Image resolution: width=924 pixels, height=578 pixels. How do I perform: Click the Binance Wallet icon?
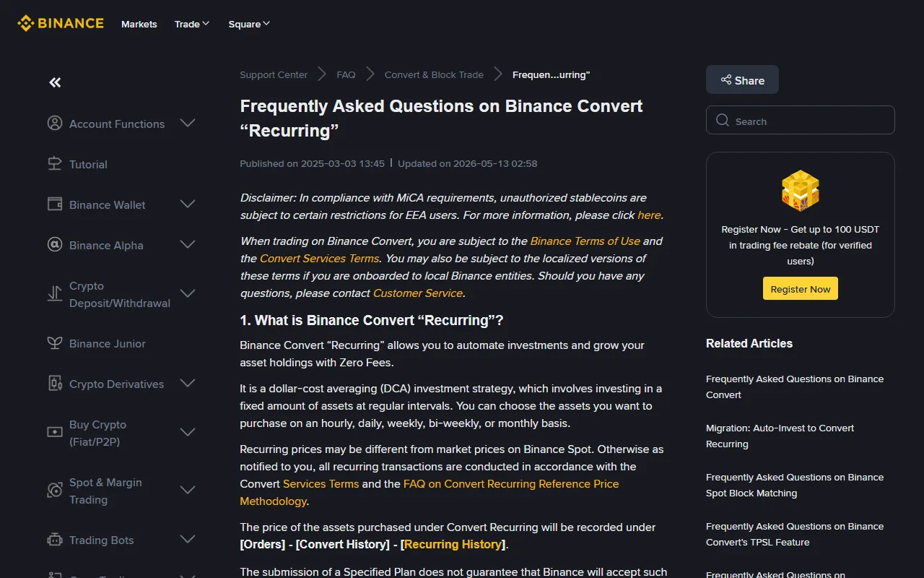tap(55, 204)
